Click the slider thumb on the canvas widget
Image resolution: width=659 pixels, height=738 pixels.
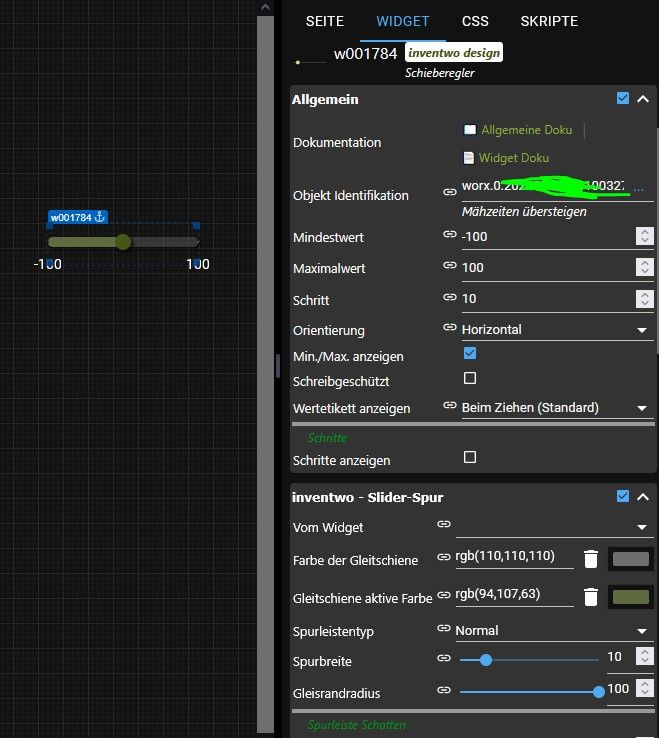click(x=123, y=242)
